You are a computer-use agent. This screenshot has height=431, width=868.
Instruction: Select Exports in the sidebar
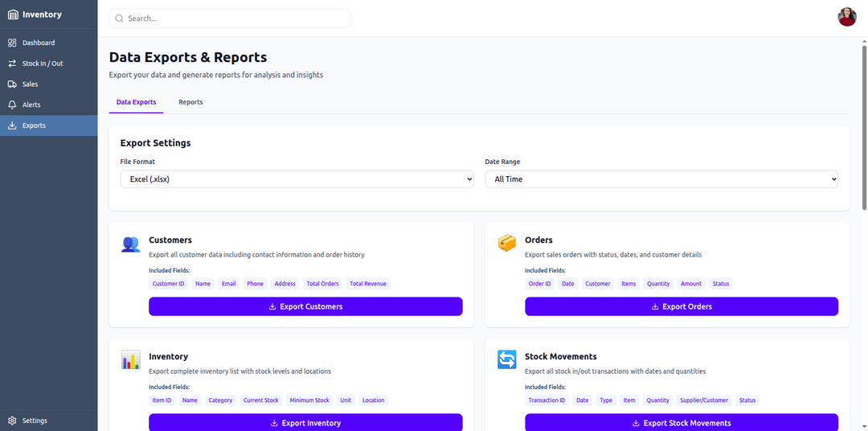[49, 125]
